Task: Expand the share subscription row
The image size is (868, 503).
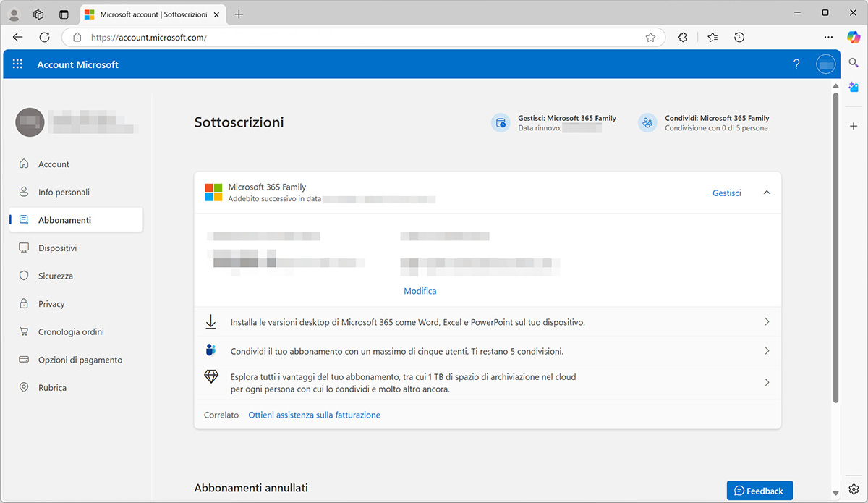Action: tap(767, 350)
